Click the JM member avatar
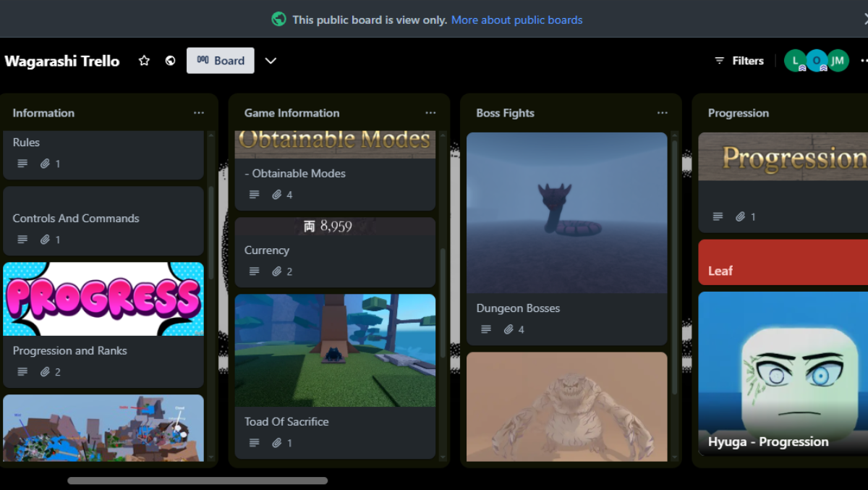Viewport: 868px width, 490px height. [838, 61]
